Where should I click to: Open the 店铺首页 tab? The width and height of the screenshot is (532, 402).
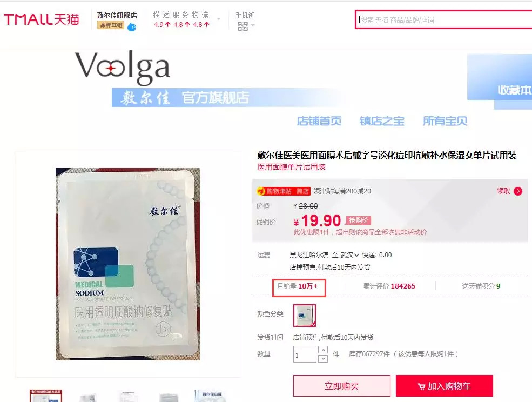click(x=319, y=121)
